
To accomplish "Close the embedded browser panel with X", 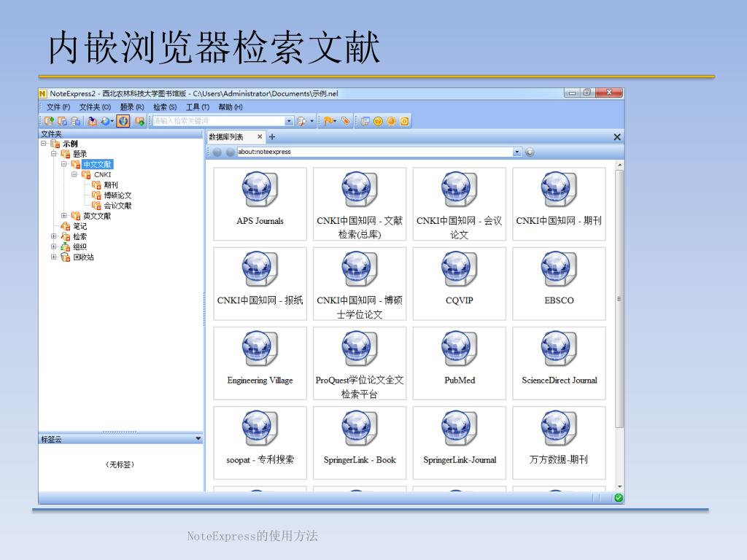I will click(617, 137).
